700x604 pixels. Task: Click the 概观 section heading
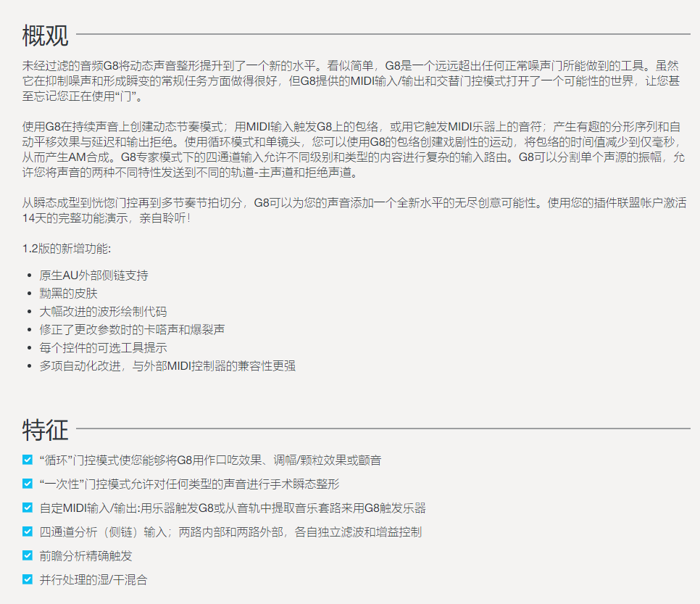pos(45,36)
